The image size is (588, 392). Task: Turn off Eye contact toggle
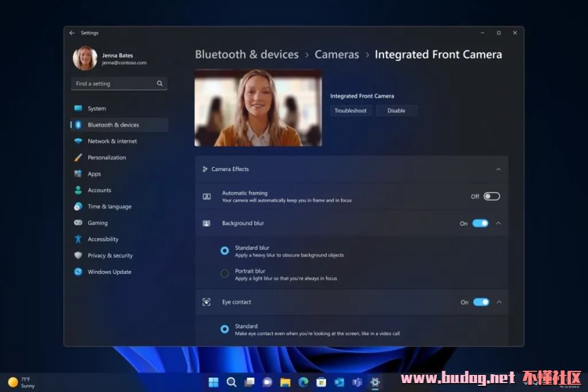coord(481,302)
